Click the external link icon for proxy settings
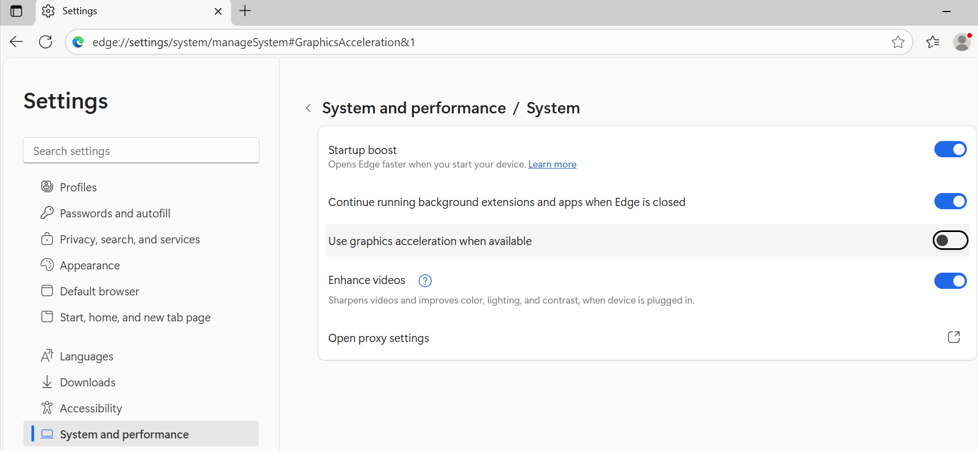978x451 pixels. coord(953,338)
